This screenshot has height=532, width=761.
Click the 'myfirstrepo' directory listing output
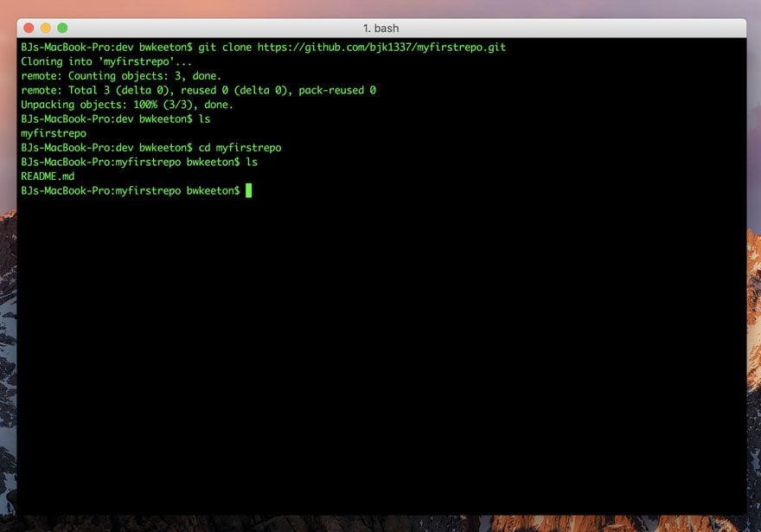point(54,133)
